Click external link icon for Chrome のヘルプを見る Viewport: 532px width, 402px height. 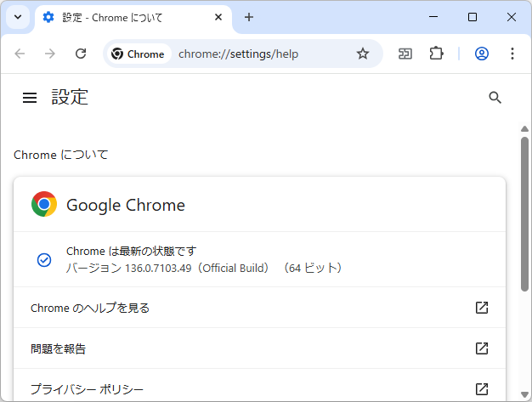click(482, 308)
